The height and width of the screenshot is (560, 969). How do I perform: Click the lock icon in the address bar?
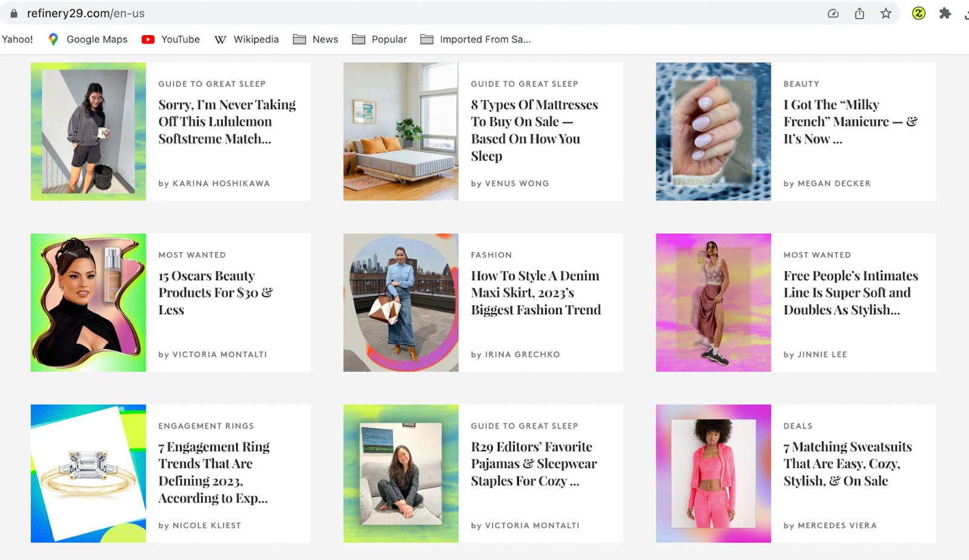coord(14,13)
